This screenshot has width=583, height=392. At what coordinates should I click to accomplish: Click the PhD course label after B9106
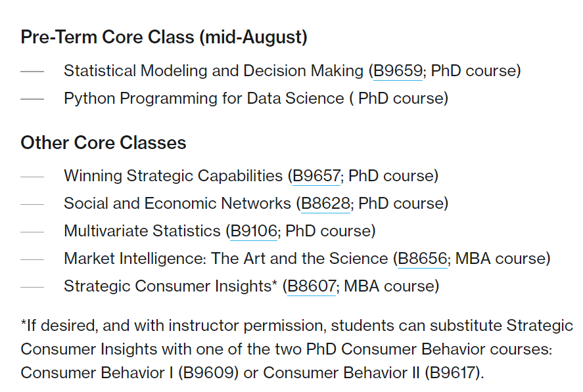[x=330, y=231]
